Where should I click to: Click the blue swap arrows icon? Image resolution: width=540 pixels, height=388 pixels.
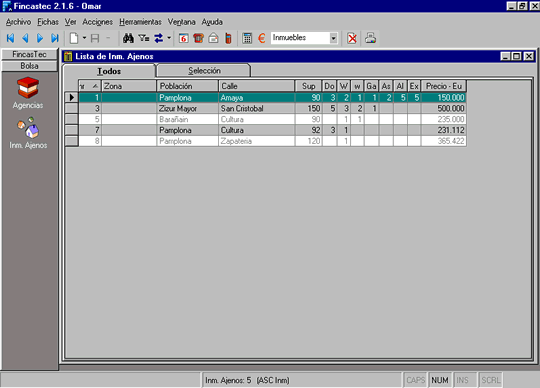click(159, 38)
